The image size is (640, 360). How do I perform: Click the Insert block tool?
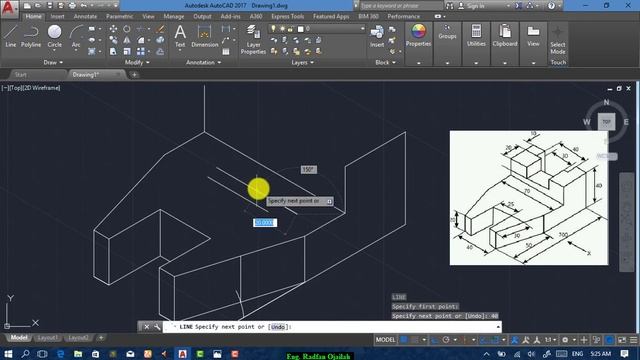(377, 36)
